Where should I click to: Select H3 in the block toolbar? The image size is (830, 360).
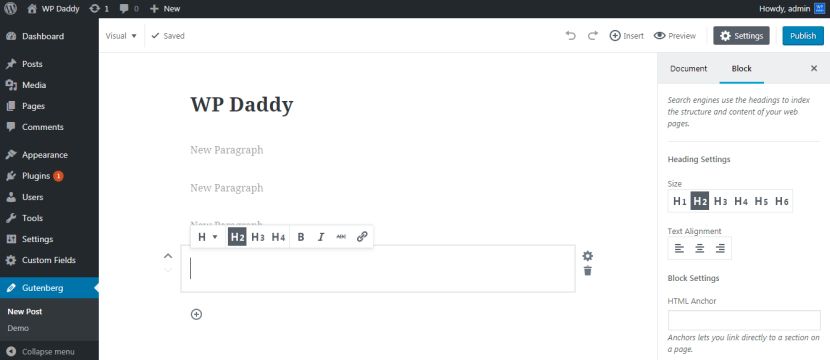pos(258,237)
